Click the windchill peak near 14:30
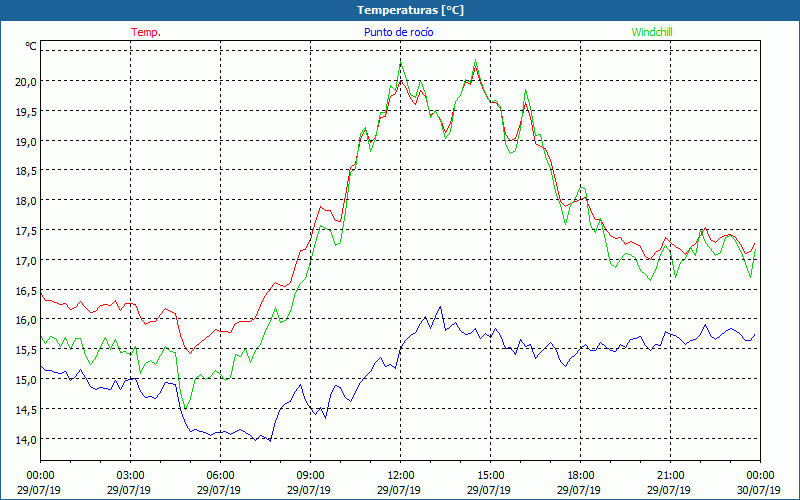The width and height of the screenshot is (800, 500). 476,60
